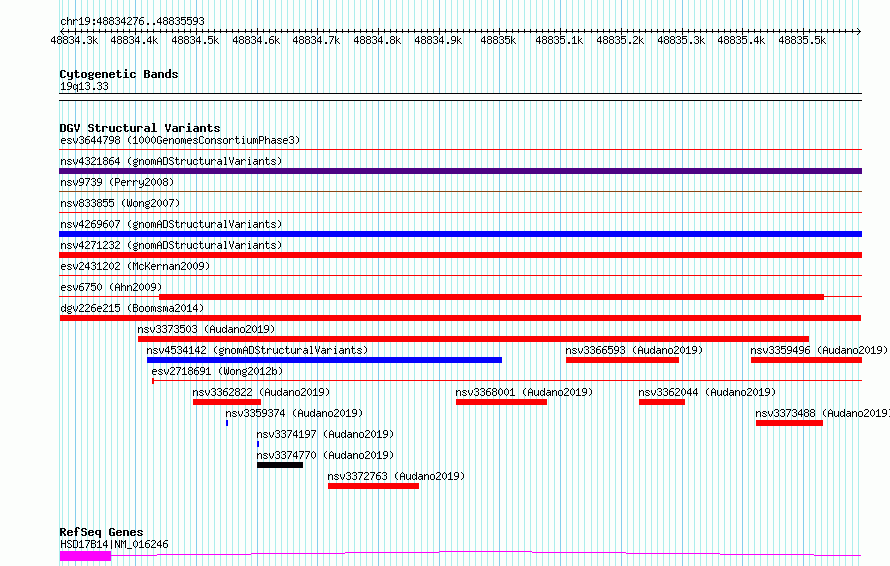Open the nsv4321864 (gnomADStructuralVariants) label
The image size is (890, 566).
pos(171,161)
